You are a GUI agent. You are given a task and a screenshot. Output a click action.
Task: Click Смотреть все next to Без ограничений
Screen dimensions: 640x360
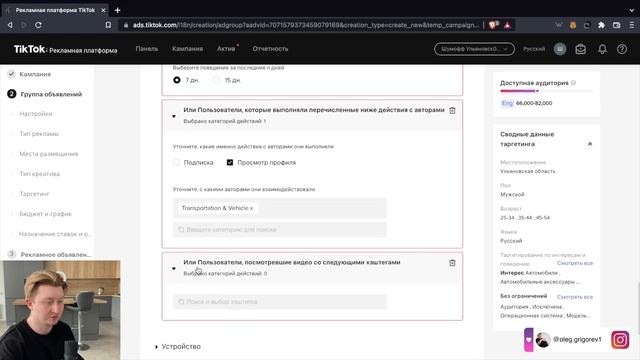click(x=575, y=297)
